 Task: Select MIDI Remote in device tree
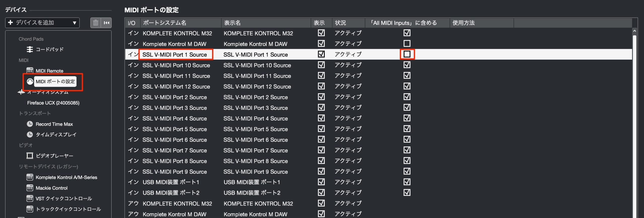tap(49, 71)
